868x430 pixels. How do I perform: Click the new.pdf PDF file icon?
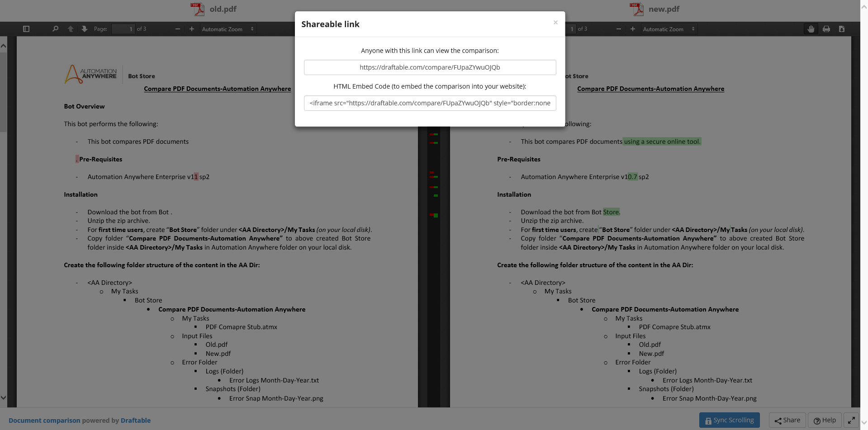636,9
